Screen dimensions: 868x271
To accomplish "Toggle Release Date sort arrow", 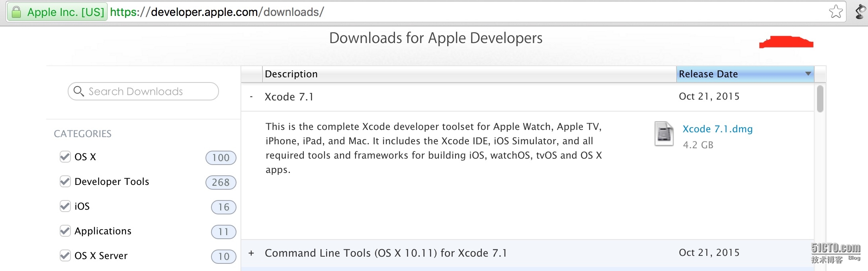I will click(x=808, y=74).
